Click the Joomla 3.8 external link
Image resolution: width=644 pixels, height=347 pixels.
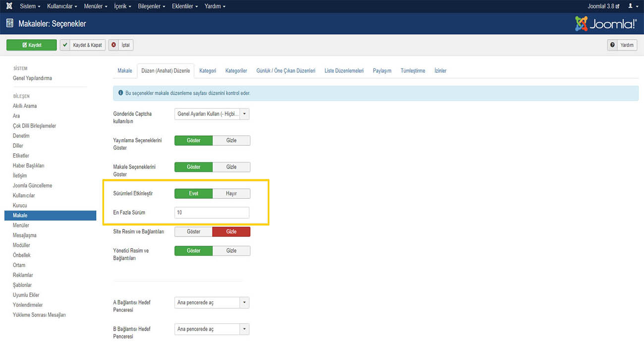click(x=603, y=6)
